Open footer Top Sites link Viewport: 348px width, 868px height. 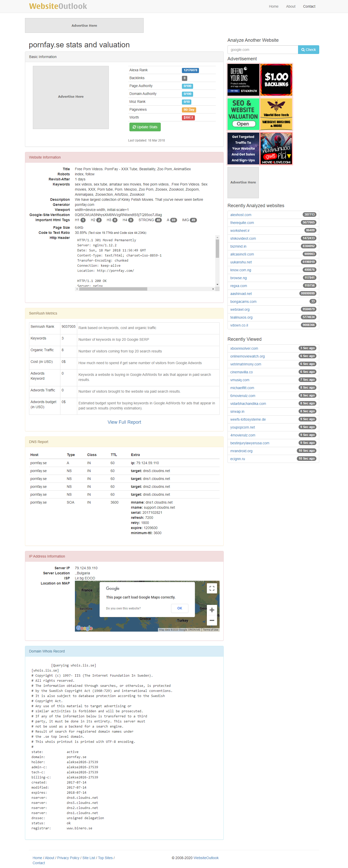pyautogui.click(x=105, y=858)
